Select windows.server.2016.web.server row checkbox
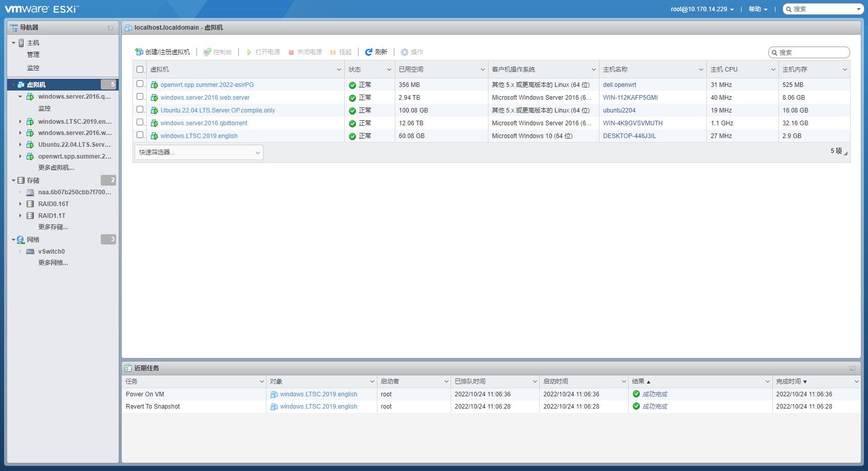 pos(140,97)
